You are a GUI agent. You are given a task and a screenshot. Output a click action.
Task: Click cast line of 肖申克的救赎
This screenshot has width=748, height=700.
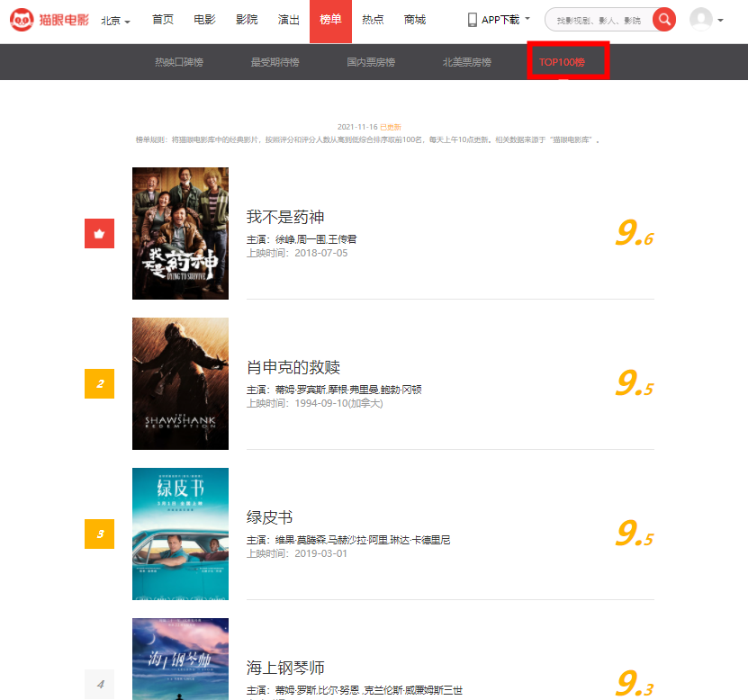(334, 390)
